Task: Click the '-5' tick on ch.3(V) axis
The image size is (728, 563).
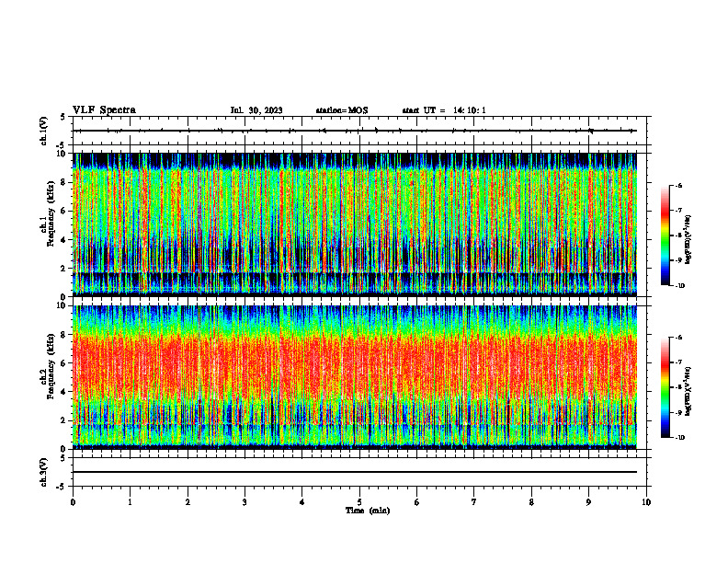Action: 62,487
